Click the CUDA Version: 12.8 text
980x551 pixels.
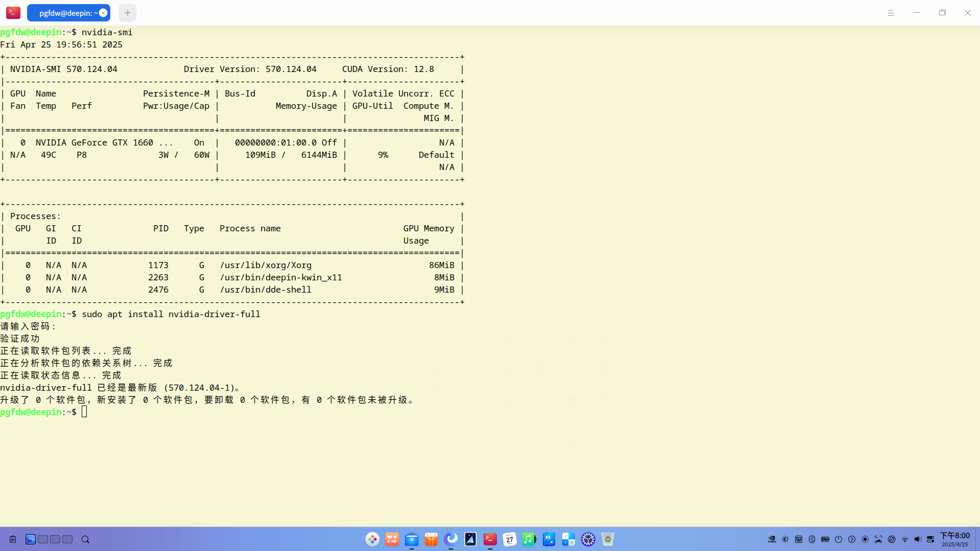388,69
